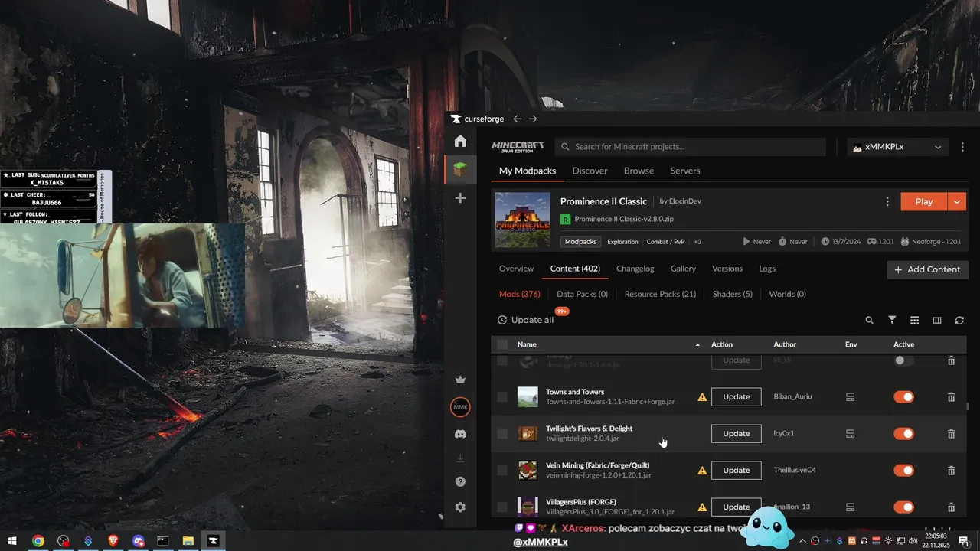
Task: Delete Twilight's Flavors & Delight via trash icon
Action: point(951,434)
